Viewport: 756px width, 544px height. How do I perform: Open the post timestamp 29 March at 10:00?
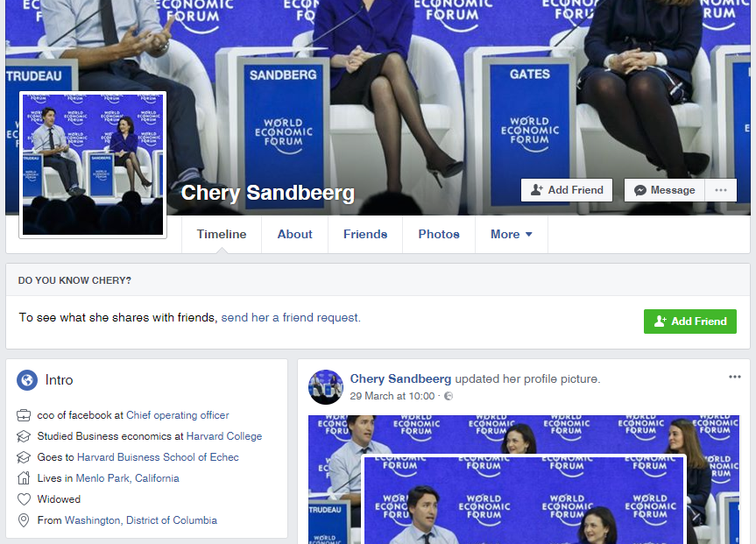click(x=392, y=396)
